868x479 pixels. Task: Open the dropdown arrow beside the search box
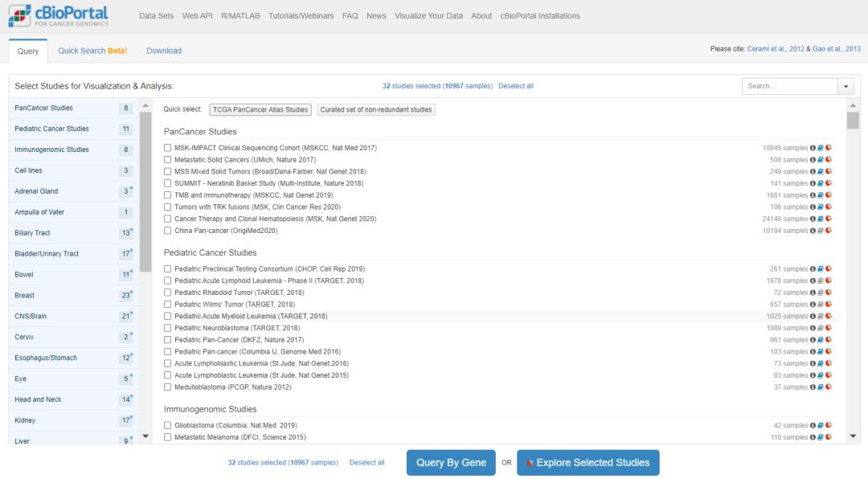click(x=846, y=86)
